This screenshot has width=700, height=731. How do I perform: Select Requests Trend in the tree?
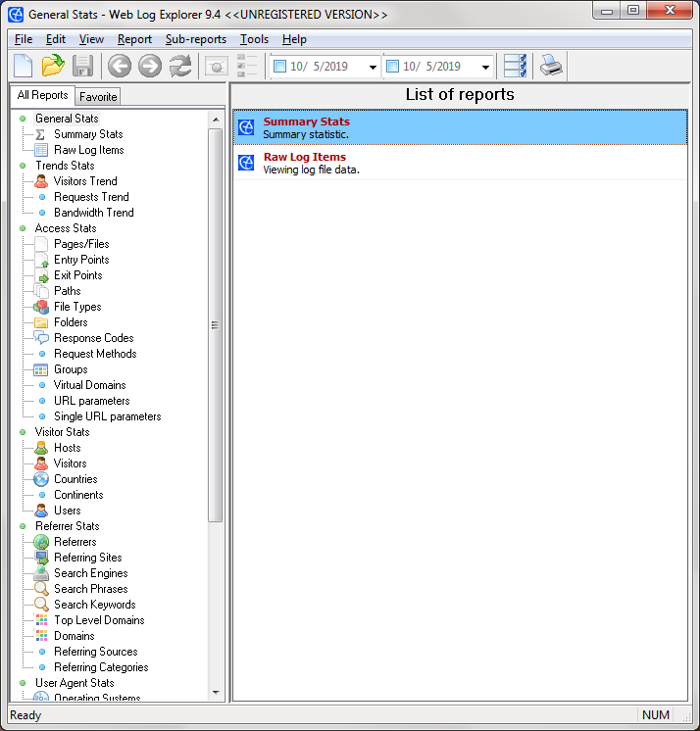click(x=91, y=197)
